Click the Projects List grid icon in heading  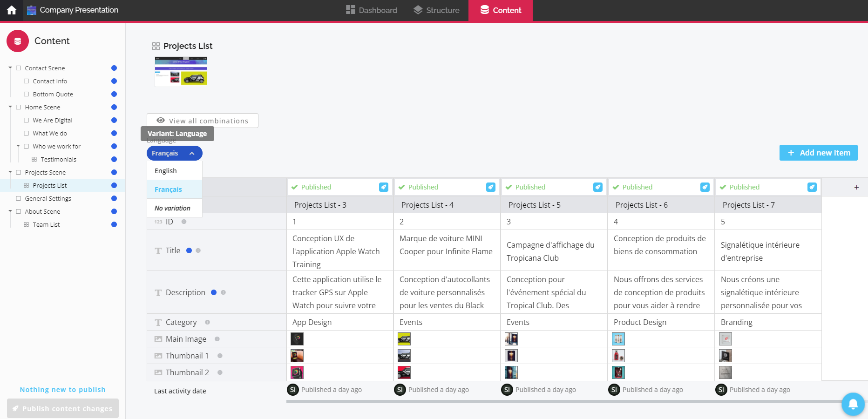156,46
